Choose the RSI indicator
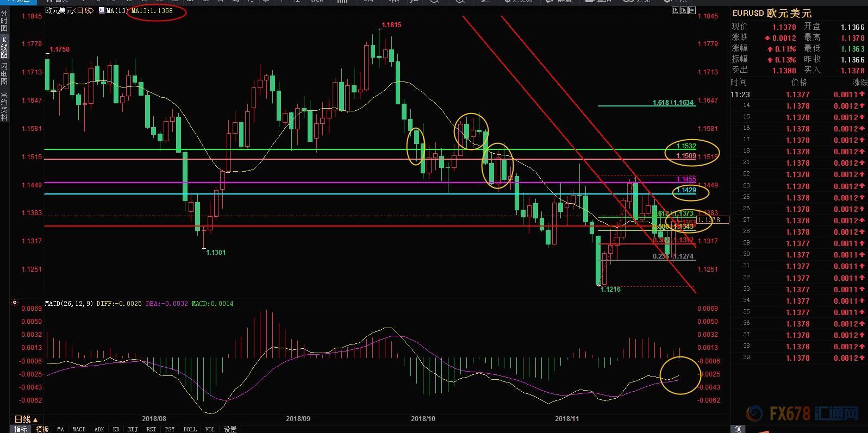868x433 pixels. coord(151,429)
